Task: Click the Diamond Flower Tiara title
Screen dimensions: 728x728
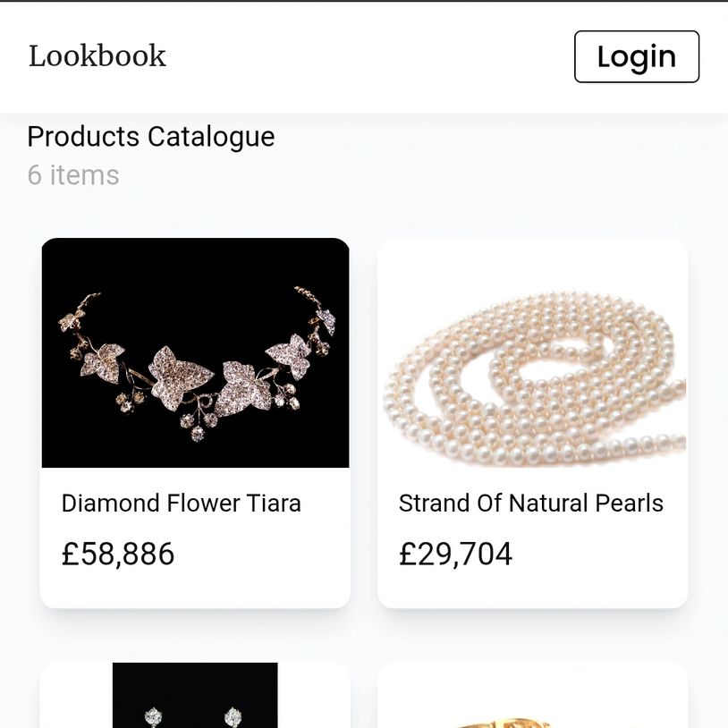Action: (x=181, y=503)
